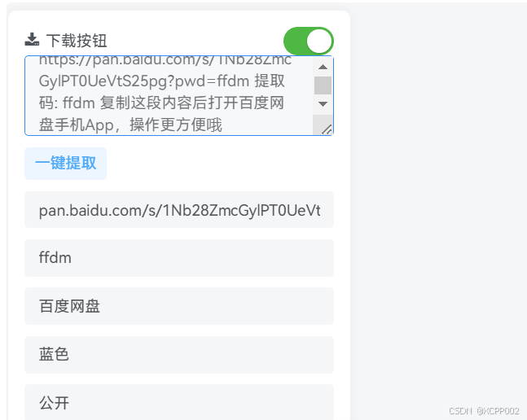Place cursor on the 码: ffdm textarea line
Image resolution: width=527 pixels, height=420 pixels.
[161, 103]
